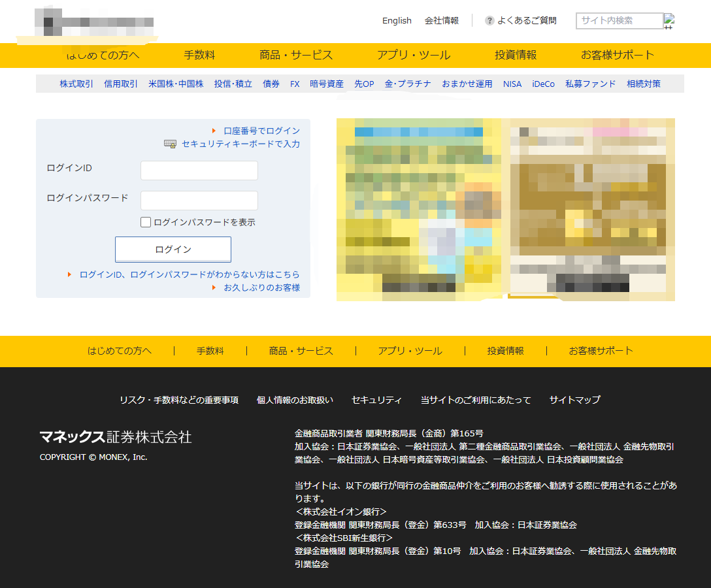Switch the site language to English

pyautogui.click(x=397, y=20)
